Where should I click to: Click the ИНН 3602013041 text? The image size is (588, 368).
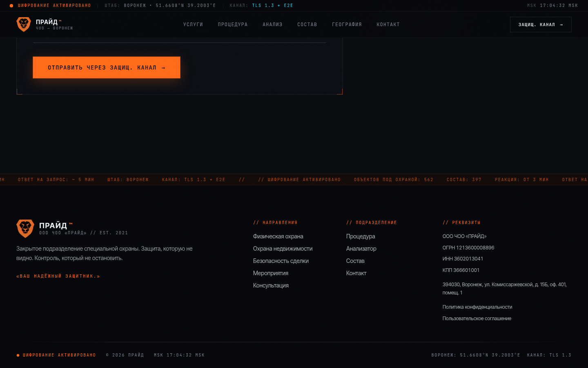click(x=463, y=259)
